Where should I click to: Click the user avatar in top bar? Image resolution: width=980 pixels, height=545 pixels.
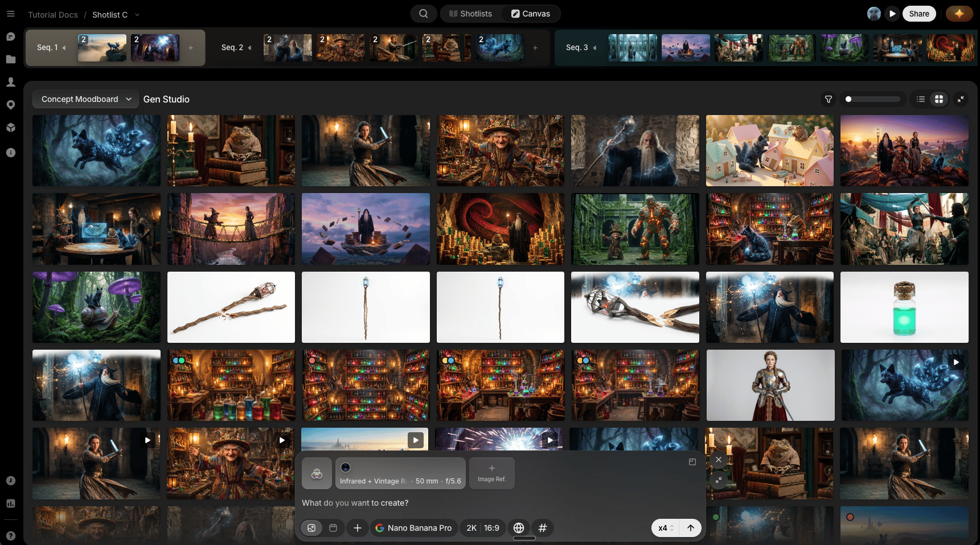(874, 14)
